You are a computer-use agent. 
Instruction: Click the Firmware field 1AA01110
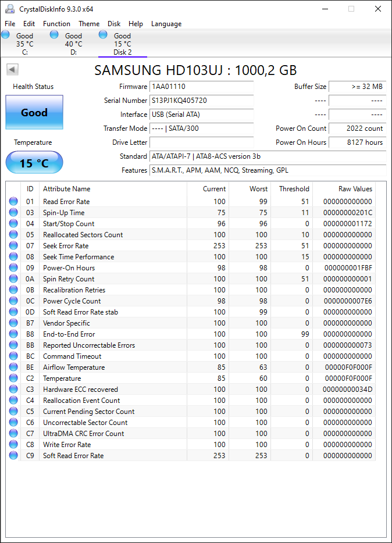(202, 87)
